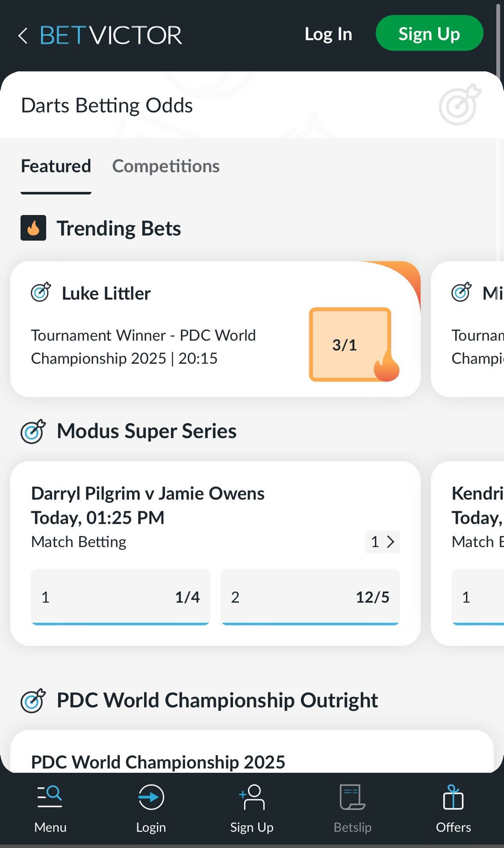
Task: Select the Featured tab
Action: 56,166
